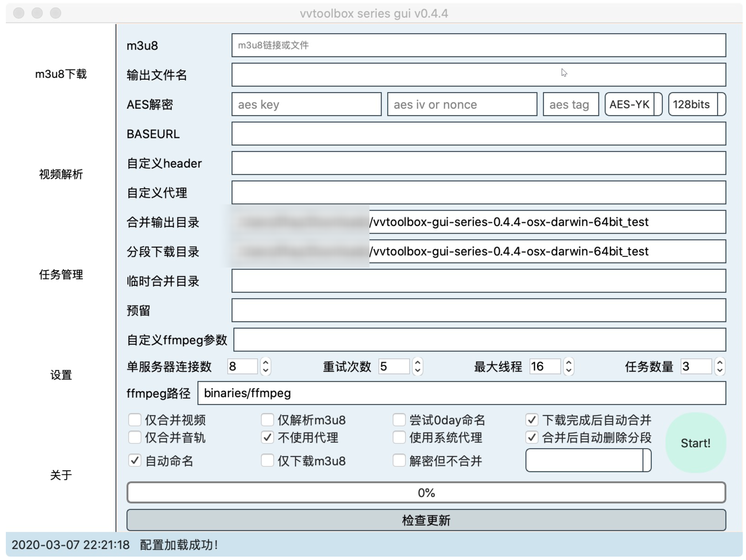746x560 pixels.
Task: Click the m3u8 link input field
Action: point(478,45)
